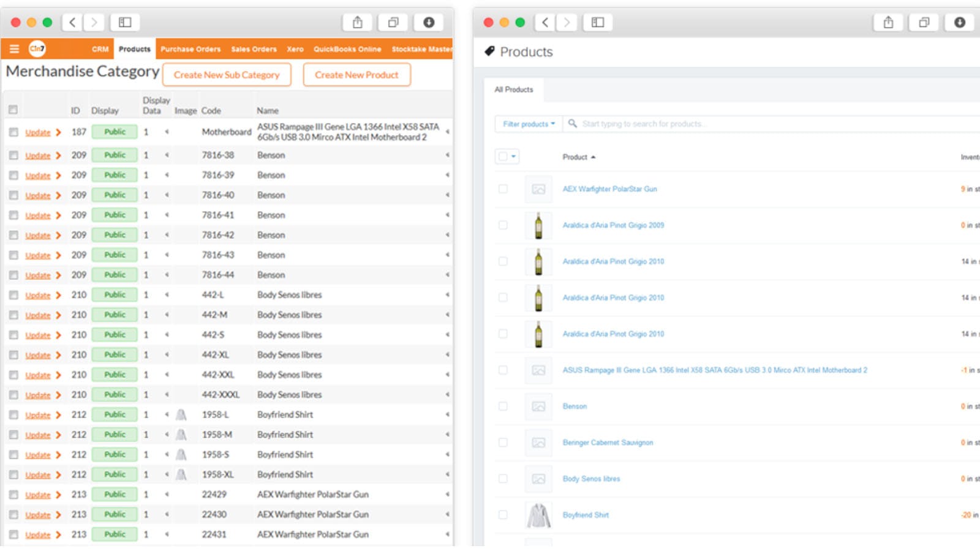Show tabs overview in right Products window
The image size is (980, 551).
(x=924, y=23)
